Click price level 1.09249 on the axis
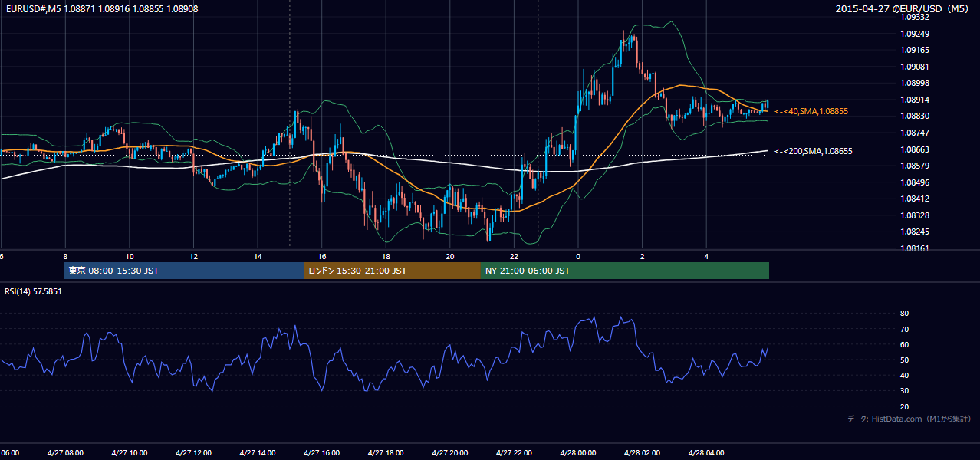This screenshot has width=980, height=460. click(915, 34)
